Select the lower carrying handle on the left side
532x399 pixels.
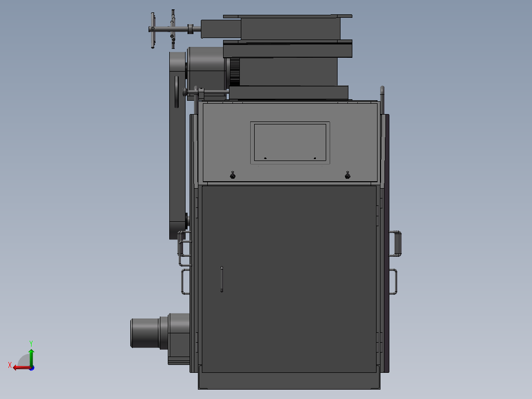(185, 281)
